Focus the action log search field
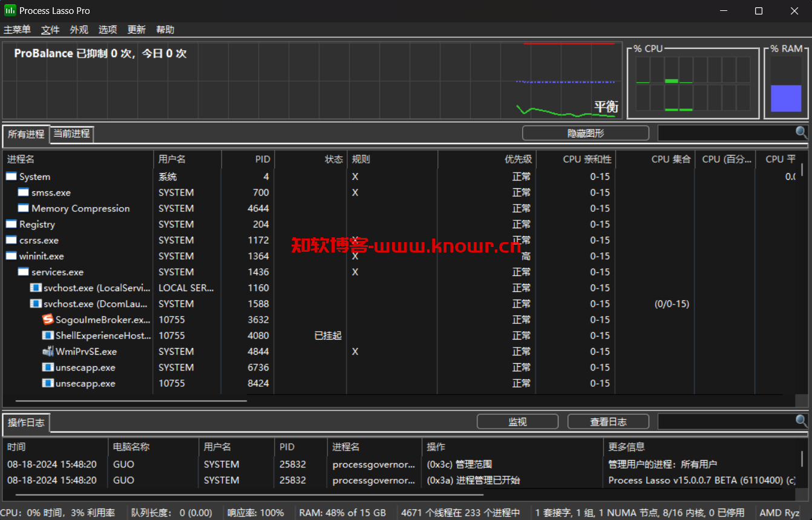Viewport: 812px width, 520px height. 726,421
